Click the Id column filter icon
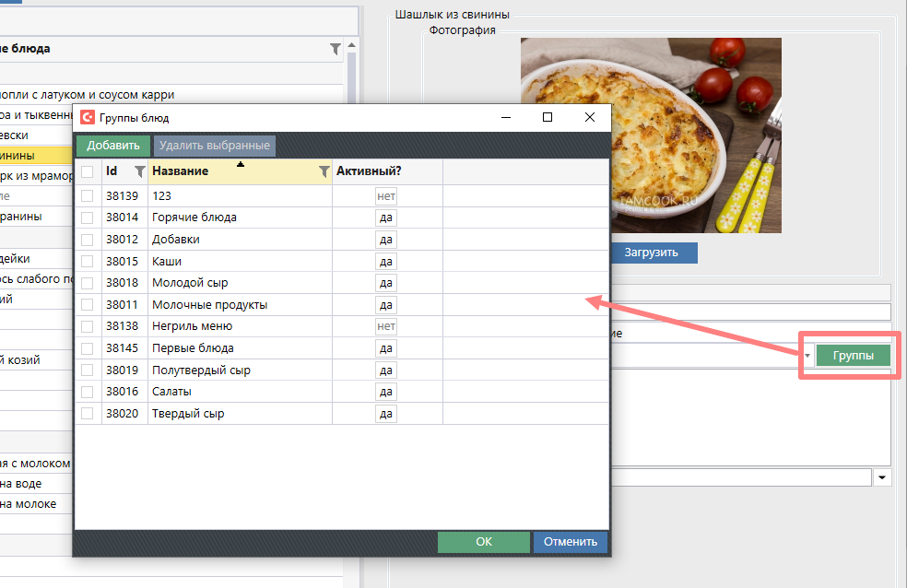Image resolution: width=907 pixels, height=588 pixels. (x=139, y=171)
